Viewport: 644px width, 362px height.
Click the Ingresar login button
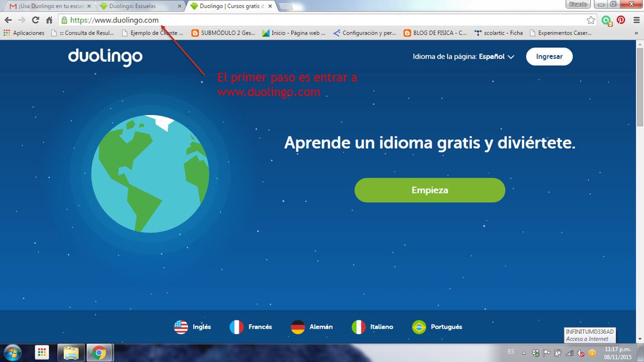(549, 57)
